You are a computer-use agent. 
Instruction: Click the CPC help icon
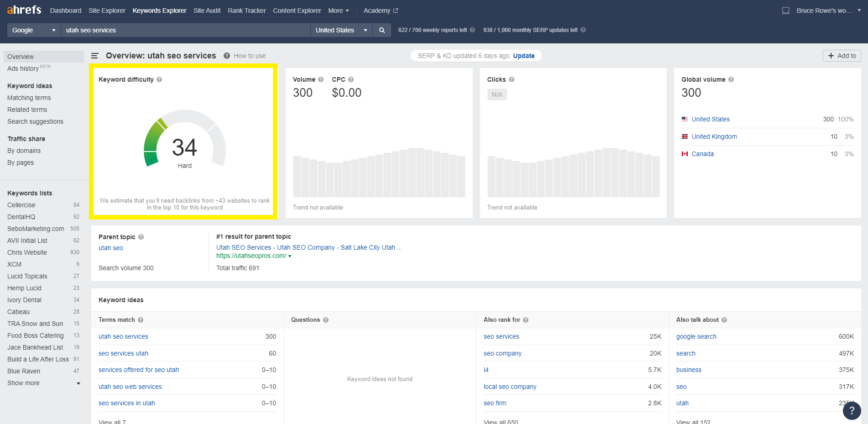351,79
